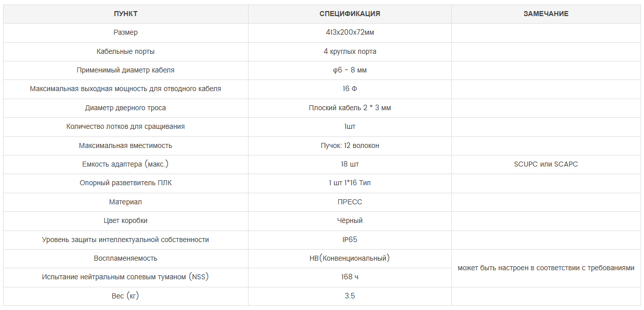Select the Опорный разветвитель ПЛК label
The width and height of the screenshot is (644, 310).
tap(125, 183)
